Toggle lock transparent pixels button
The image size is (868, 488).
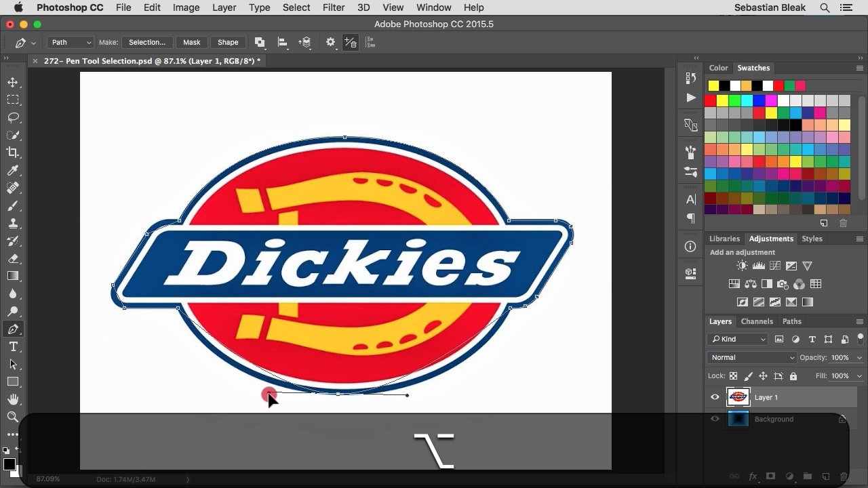tap(733, 376)
